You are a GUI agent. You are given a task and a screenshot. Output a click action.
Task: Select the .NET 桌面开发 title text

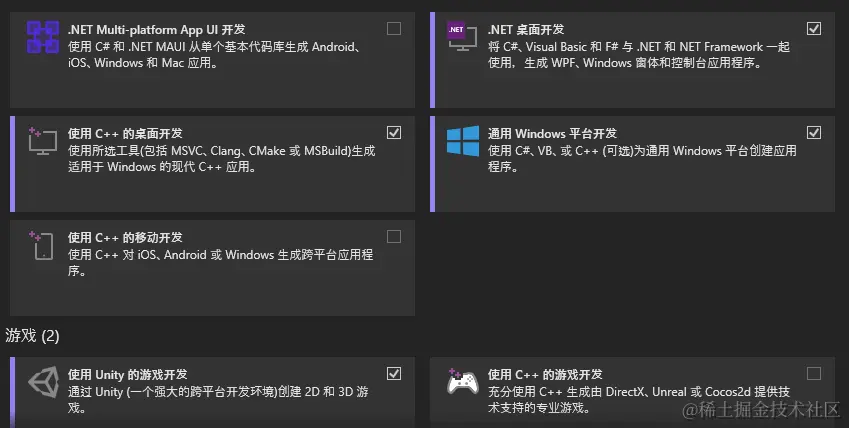(526, 30)
